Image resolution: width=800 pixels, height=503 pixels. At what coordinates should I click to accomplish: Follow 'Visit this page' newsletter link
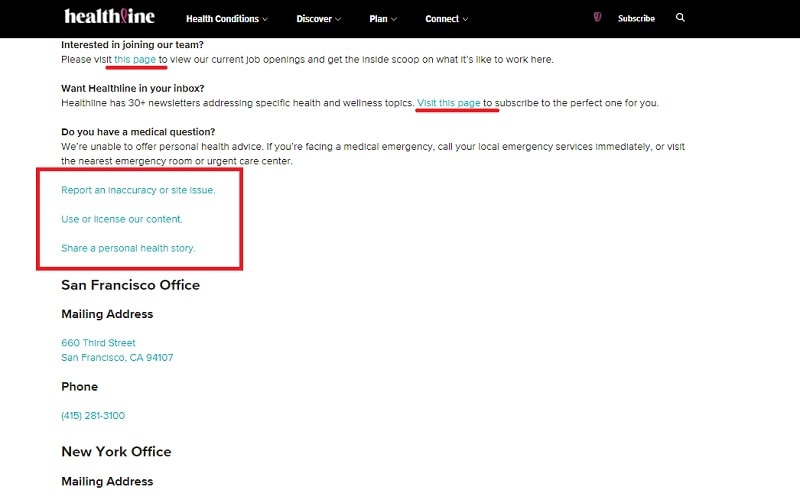click(448, 103)
